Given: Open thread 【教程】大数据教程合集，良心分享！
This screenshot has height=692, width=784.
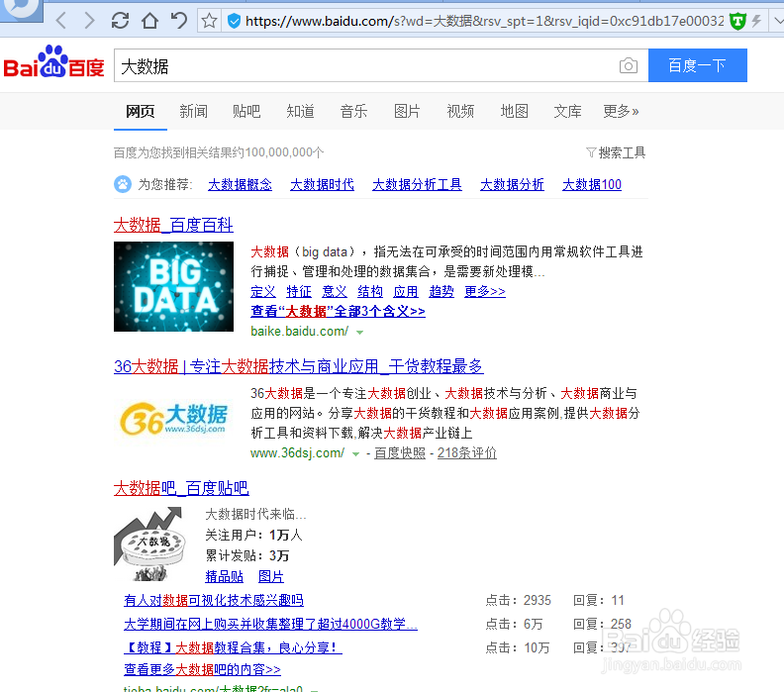Looking at the screenshot, I should pyautogui.click(x=233, y=648).
